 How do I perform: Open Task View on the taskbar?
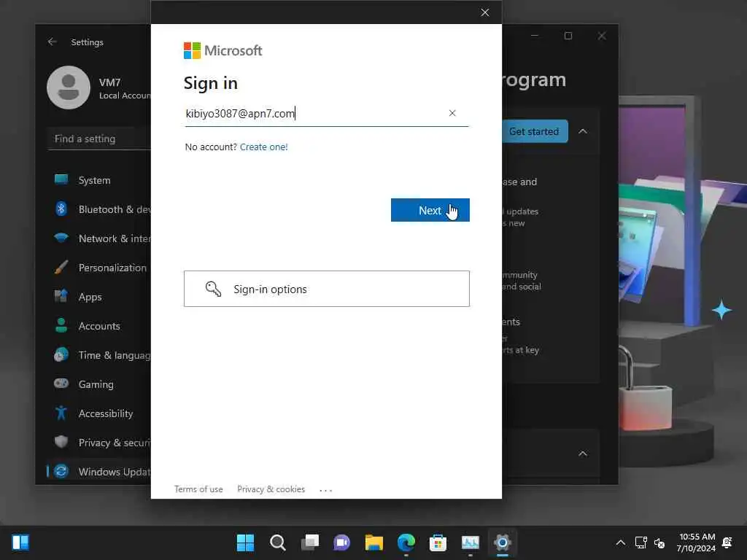pos(309,542)
